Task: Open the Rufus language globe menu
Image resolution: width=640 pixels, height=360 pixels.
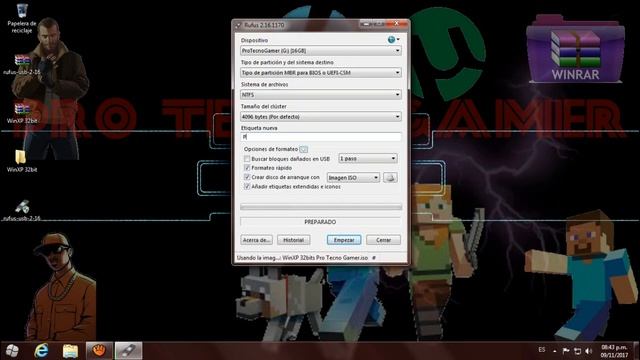Action: (393, 40)
